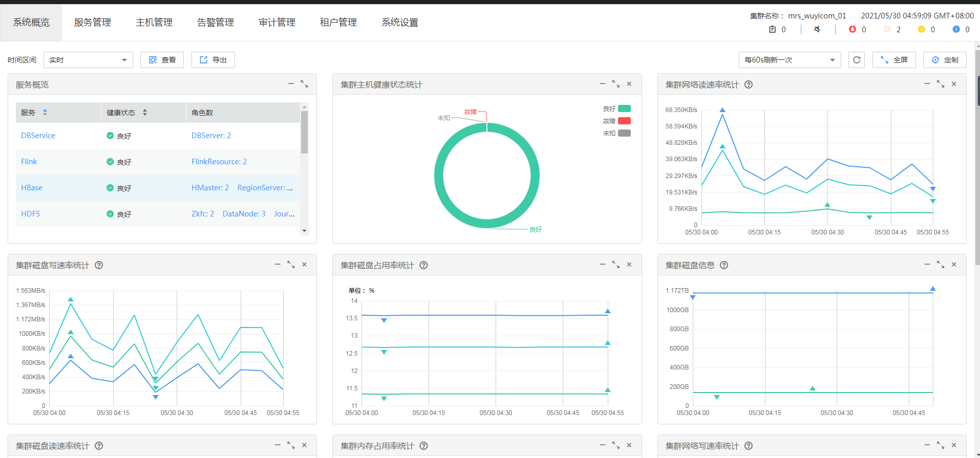The image size is (980, 458).
Task: View major alarms orange icon
Action: [887, 29]
